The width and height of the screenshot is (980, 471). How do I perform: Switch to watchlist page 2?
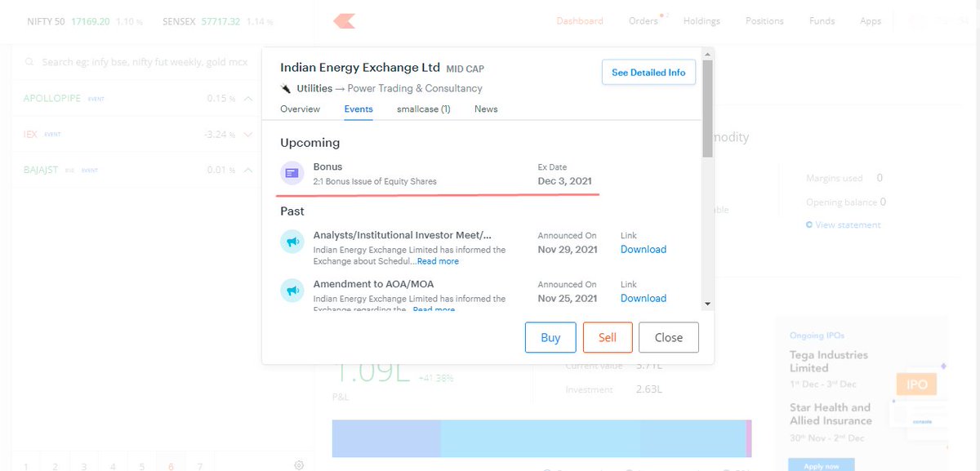pos(55,466)
